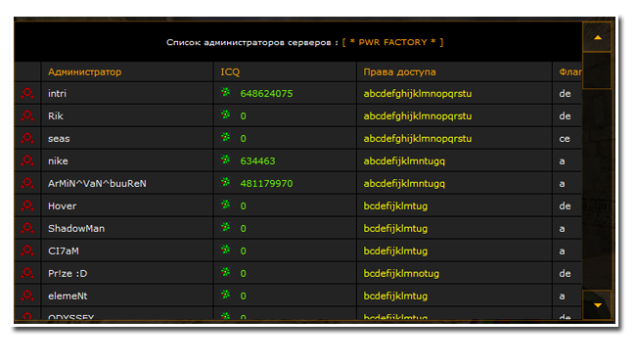Click the green ICQ flower icon for Pr!ze :D
This screenshot has height=364, width=636.
[x=225, y=272]
